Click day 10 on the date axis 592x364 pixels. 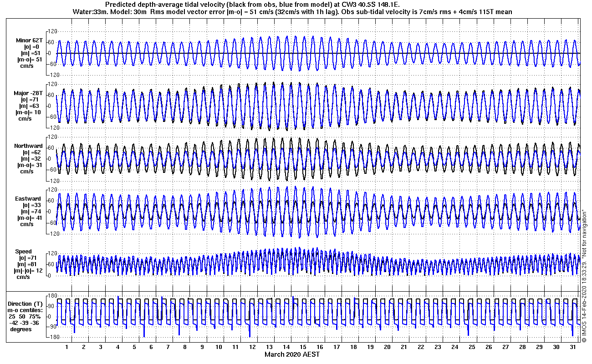coord(219,347)
